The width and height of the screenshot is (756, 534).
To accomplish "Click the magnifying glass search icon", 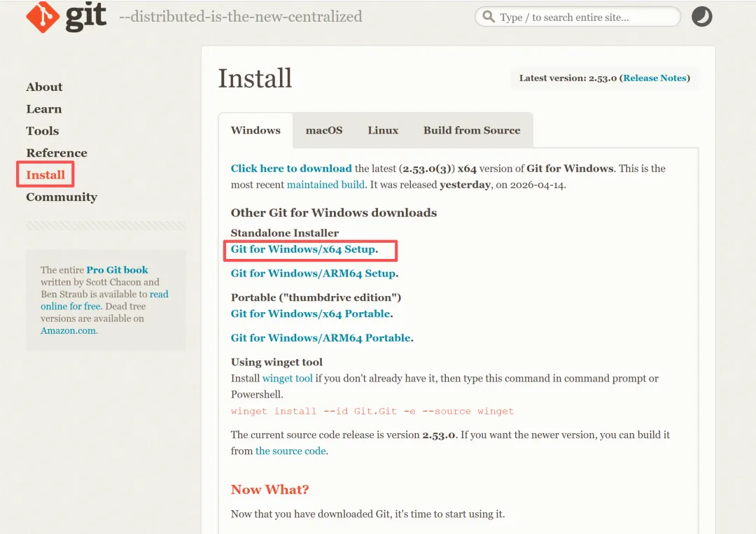I will [489, 17].
